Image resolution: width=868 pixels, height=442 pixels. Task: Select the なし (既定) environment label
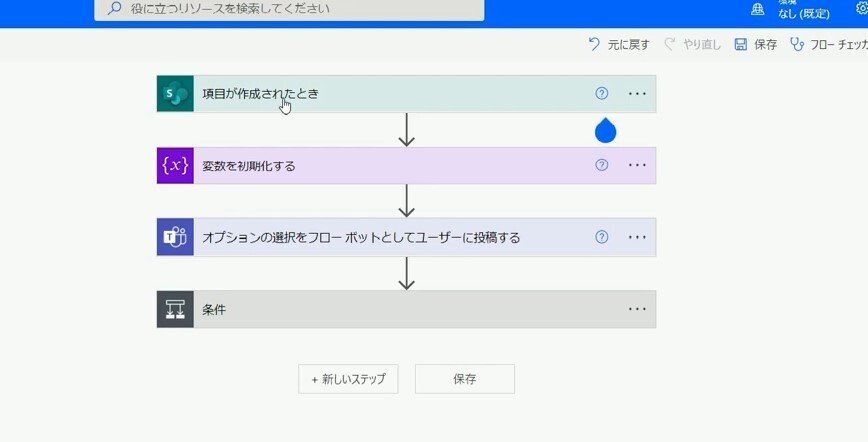click(x=804, y=14)
